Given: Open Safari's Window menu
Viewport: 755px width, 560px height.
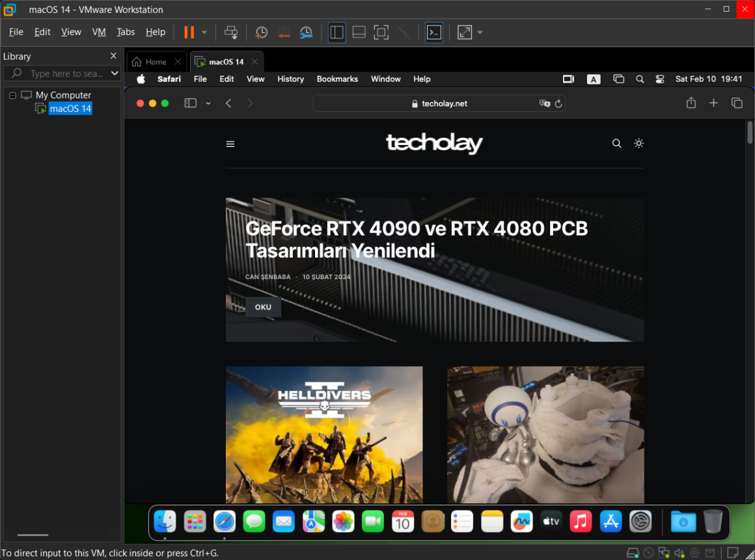Looking at the screenshot, I should coord(385,79).
